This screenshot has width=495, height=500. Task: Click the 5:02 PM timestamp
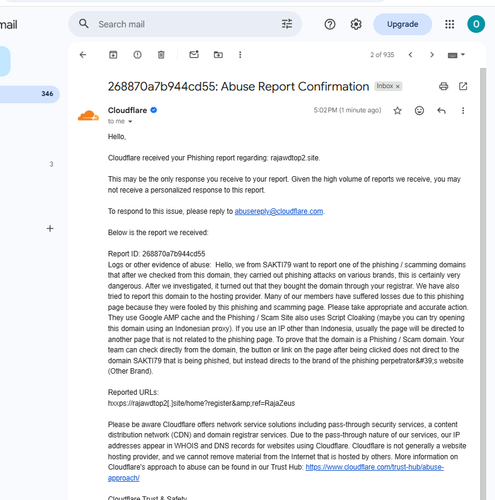tap(347, 110)
